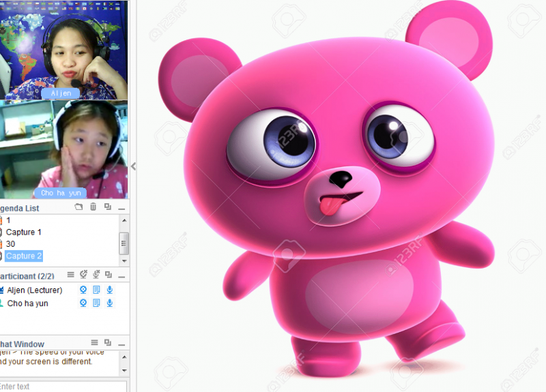Screen dimensions: 546x392
Task: Toggle Aljen's microphone
Action: (x=109, y=290)
